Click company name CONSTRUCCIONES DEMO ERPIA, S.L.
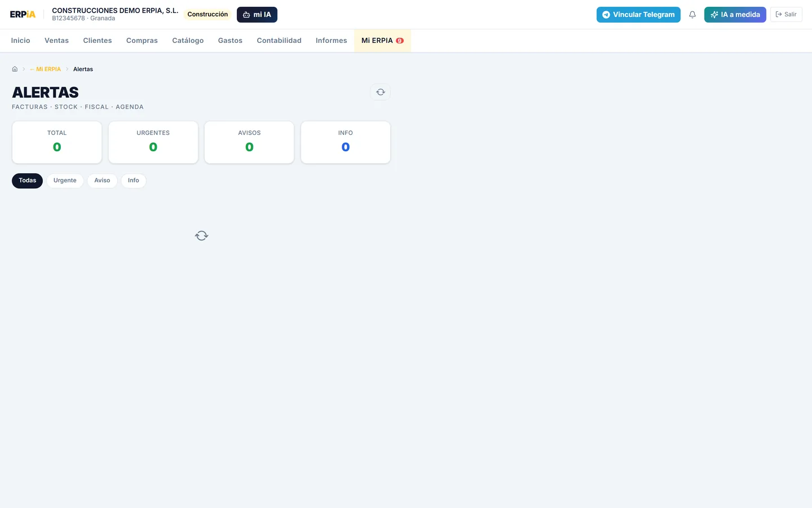 click(x=115, y=11)
